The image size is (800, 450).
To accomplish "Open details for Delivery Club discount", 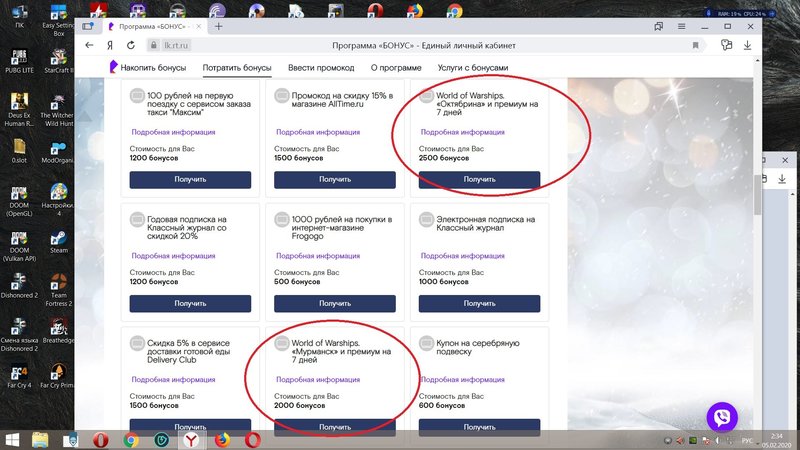I will click(173, 380).
